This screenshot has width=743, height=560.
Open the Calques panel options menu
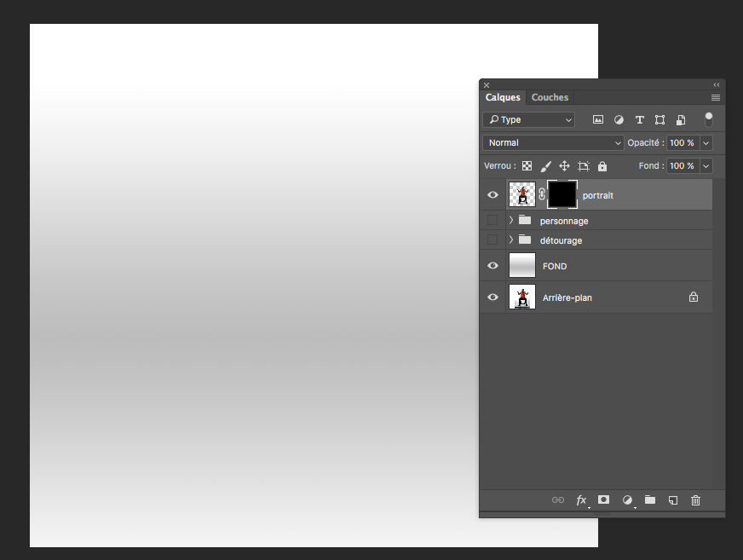coord(716,98)
